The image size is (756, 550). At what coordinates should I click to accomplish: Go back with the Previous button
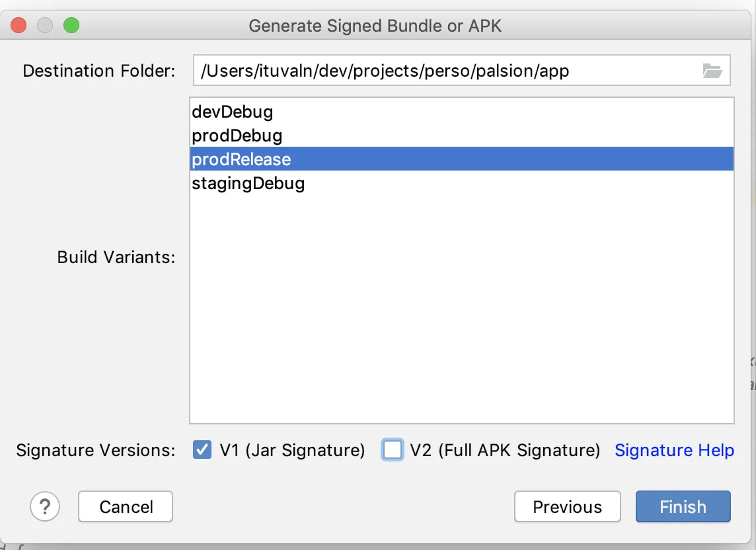pyautogui.click(x=567, y=507)
